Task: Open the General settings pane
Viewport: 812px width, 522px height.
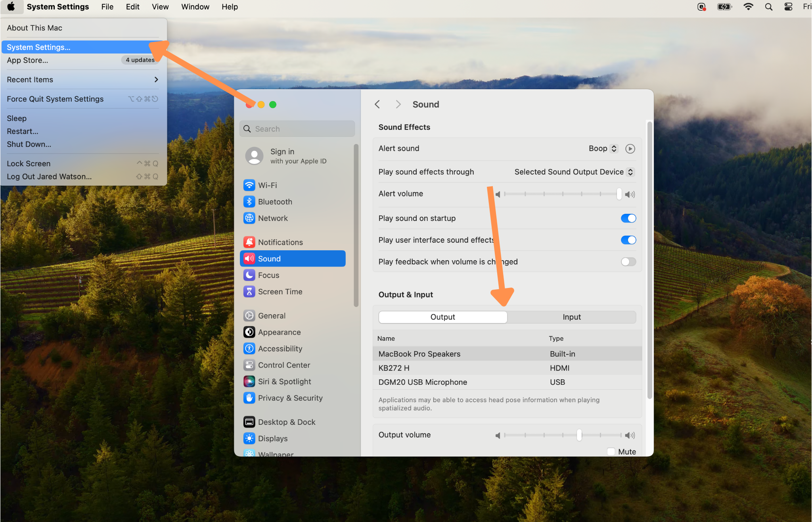Action: pyautogui.click(x=293, y=316)
